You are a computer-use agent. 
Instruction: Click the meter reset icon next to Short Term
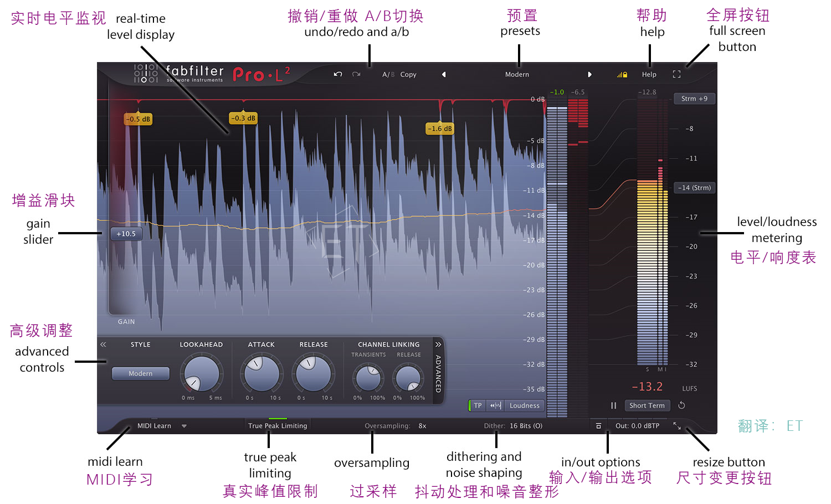pyautogui.click(x=681, y=405)
